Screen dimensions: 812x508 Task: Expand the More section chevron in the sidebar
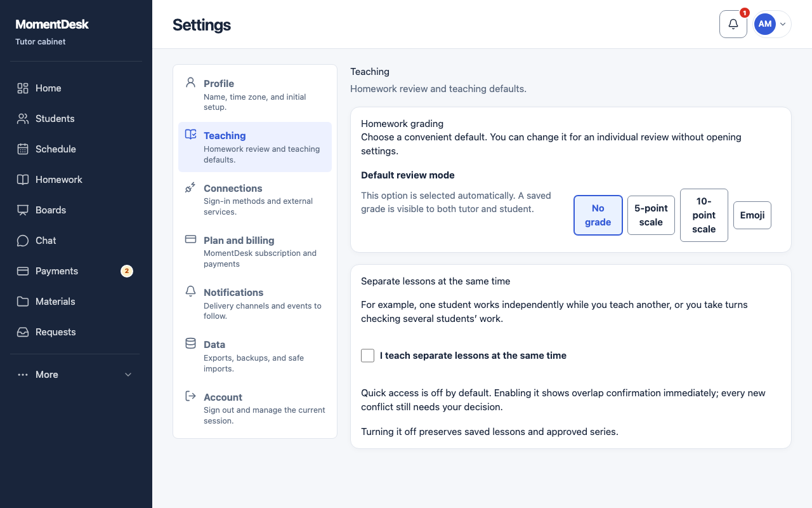tap(128, 375)
